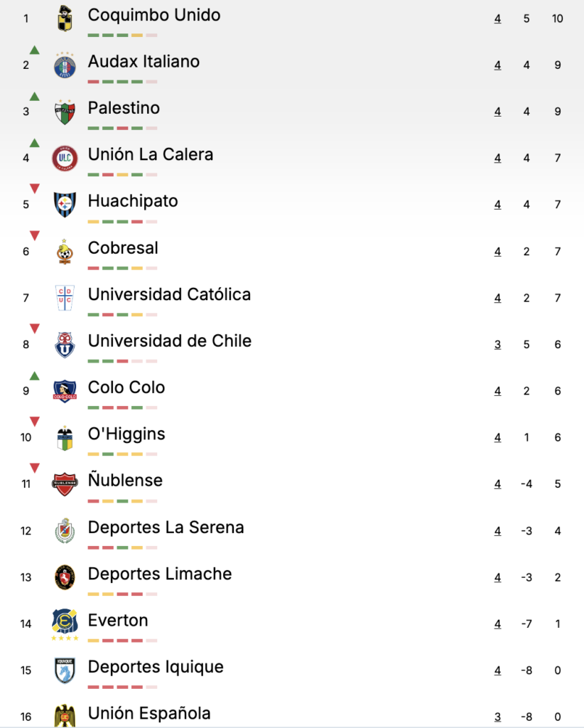This screenshot has height=728, width=584.
Task: Click the Deportes Iquique shield
Action: click(x=65, y=670)
